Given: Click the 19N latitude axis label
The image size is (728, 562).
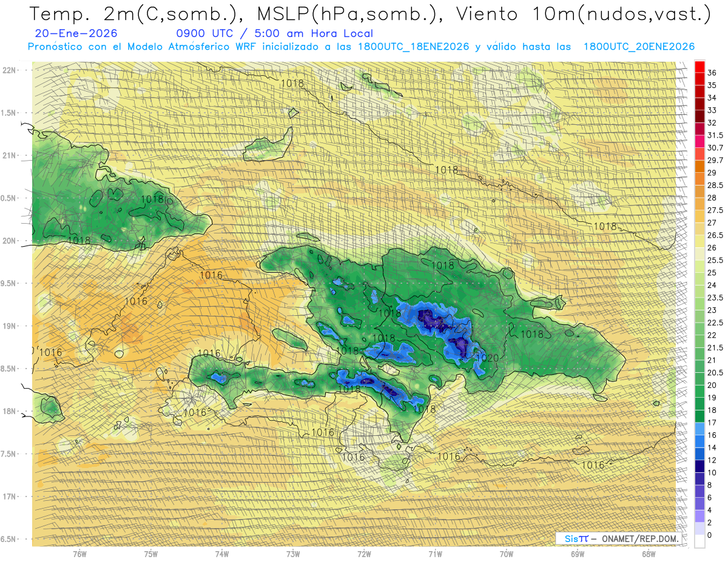Looking at the screenshot, I should (x=9, y=326).
